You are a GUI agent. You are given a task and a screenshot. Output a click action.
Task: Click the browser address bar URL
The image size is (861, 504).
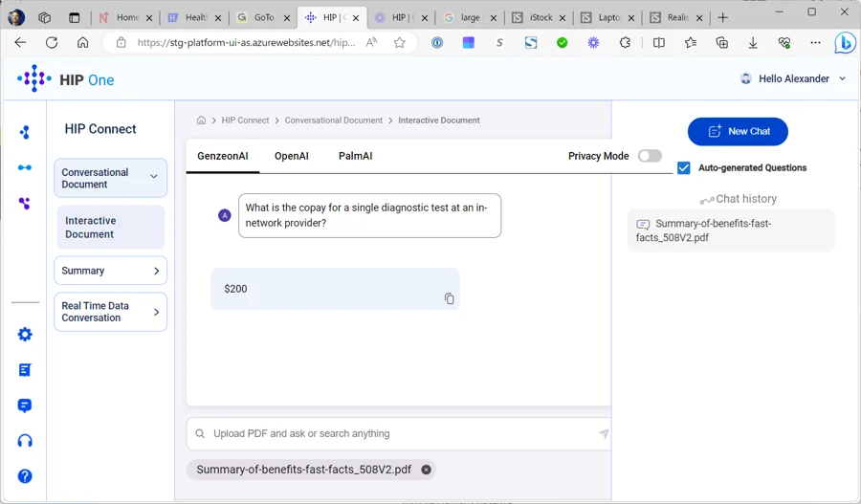coord(246,42)
